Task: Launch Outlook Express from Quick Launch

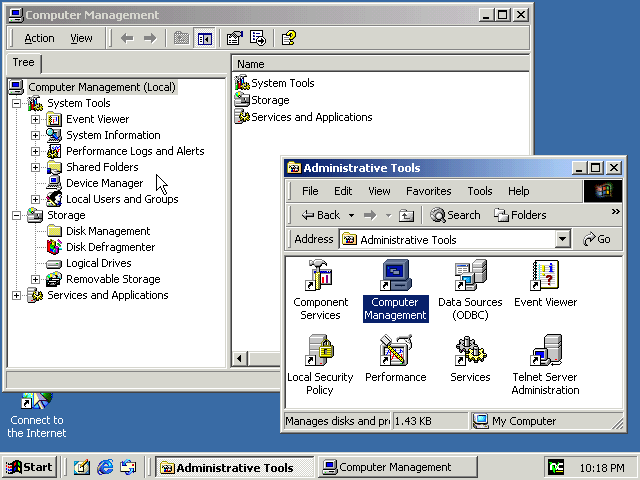Action: click(128, 467)
